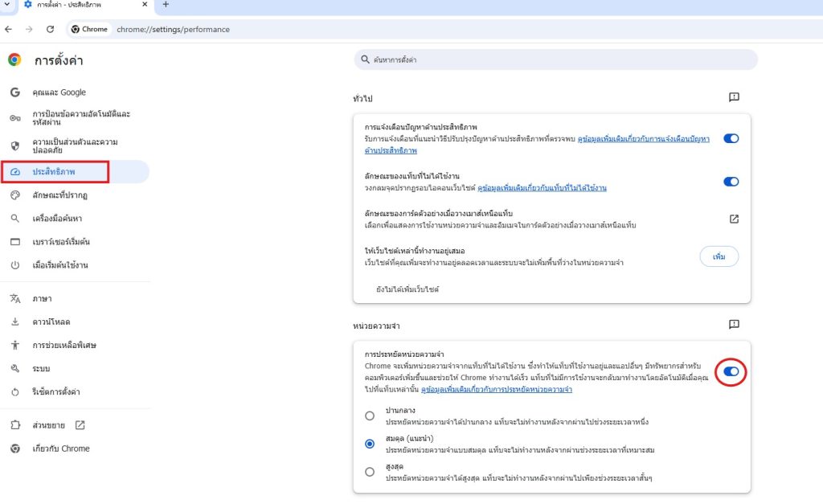This screenshot has width=823, height=504.
Task: Turn off Memory Saver toggle
Action: [731, 371]
